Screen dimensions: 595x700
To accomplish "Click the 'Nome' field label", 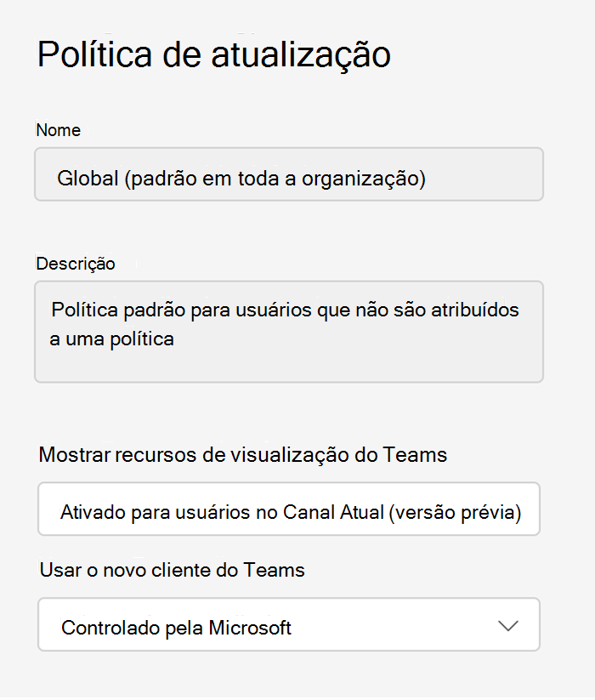I will click(x=59, y=130).
